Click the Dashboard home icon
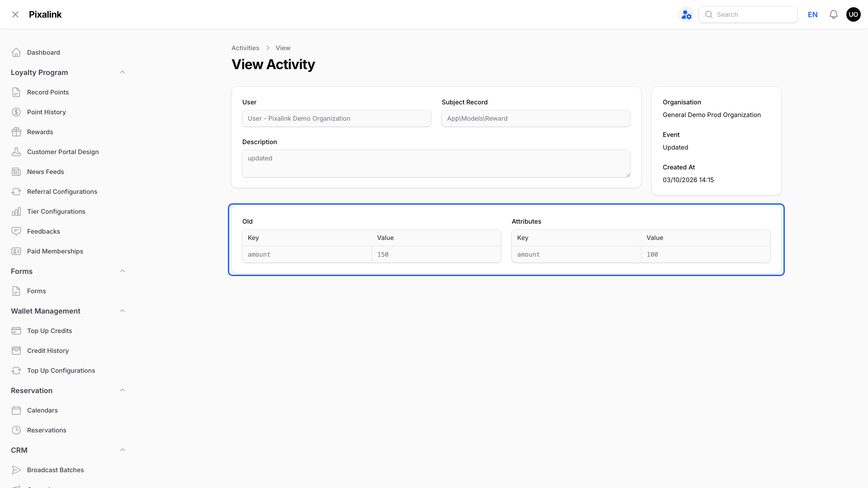The width and height of the screenshot is (868, 488). pyautogui.click(x=16, y=52)
